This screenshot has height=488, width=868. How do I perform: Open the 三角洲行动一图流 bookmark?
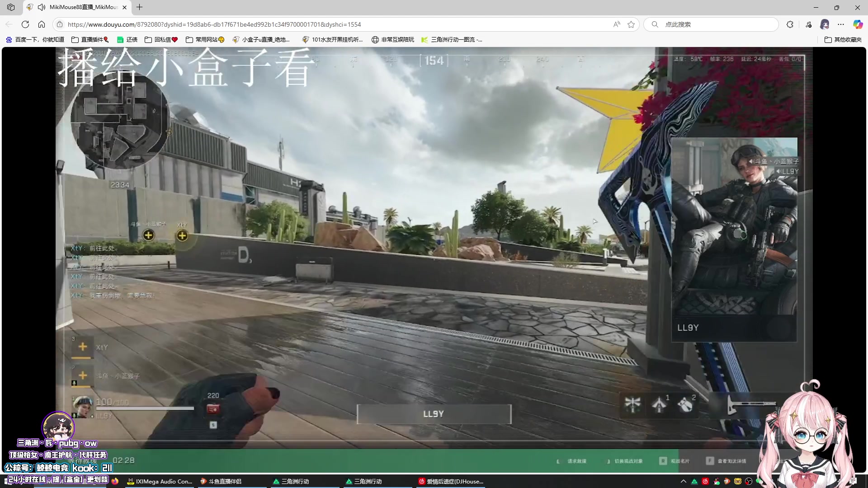tap(452, 40)
